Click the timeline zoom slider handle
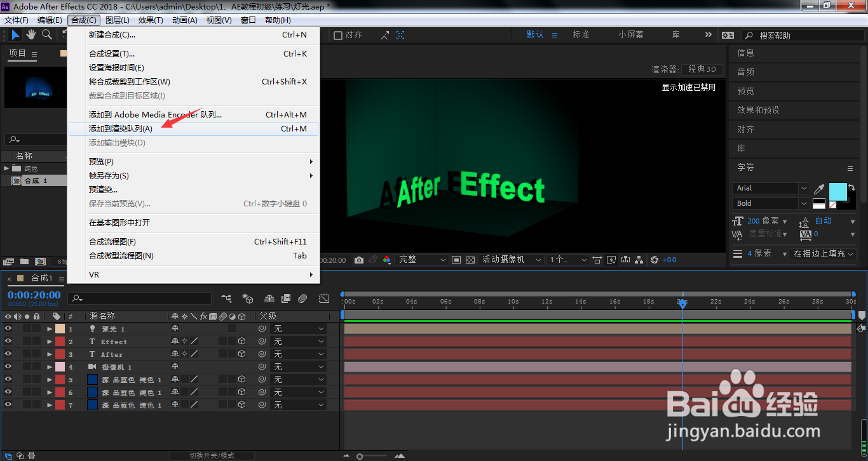868x461 pixels. [360, 456]
